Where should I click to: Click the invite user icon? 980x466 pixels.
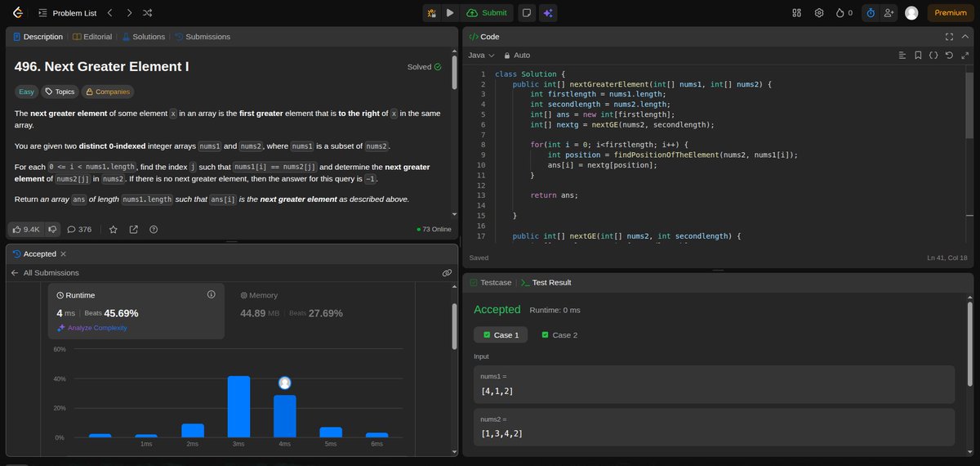coord(889,12)
